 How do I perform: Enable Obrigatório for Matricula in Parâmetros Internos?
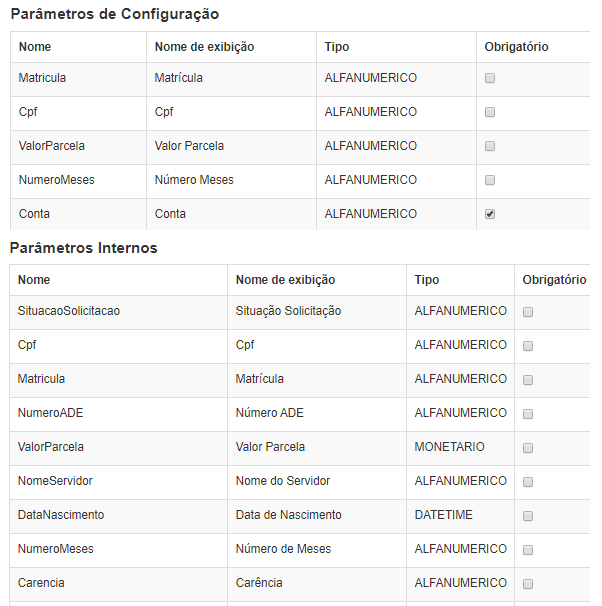528,380
